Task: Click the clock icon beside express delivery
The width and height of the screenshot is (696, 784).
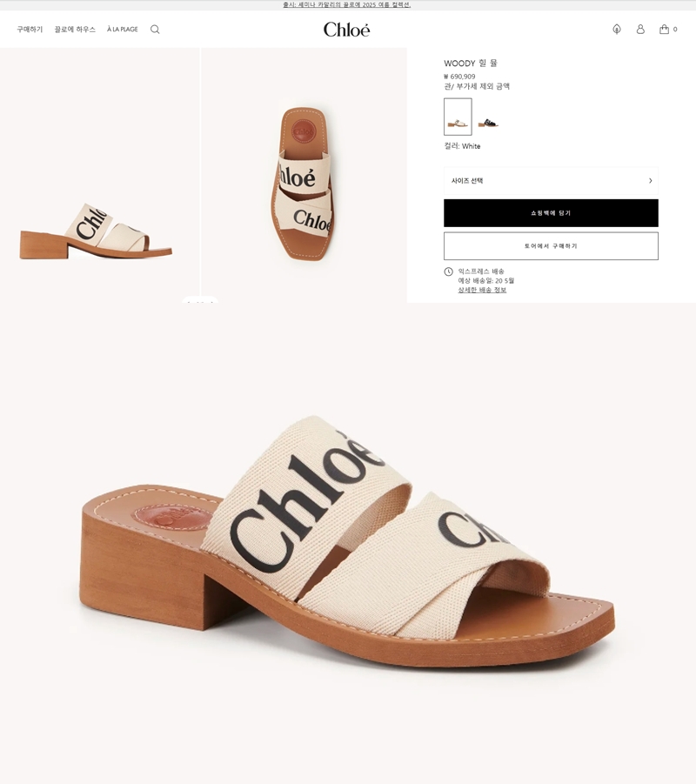Action: click(449, 271)
